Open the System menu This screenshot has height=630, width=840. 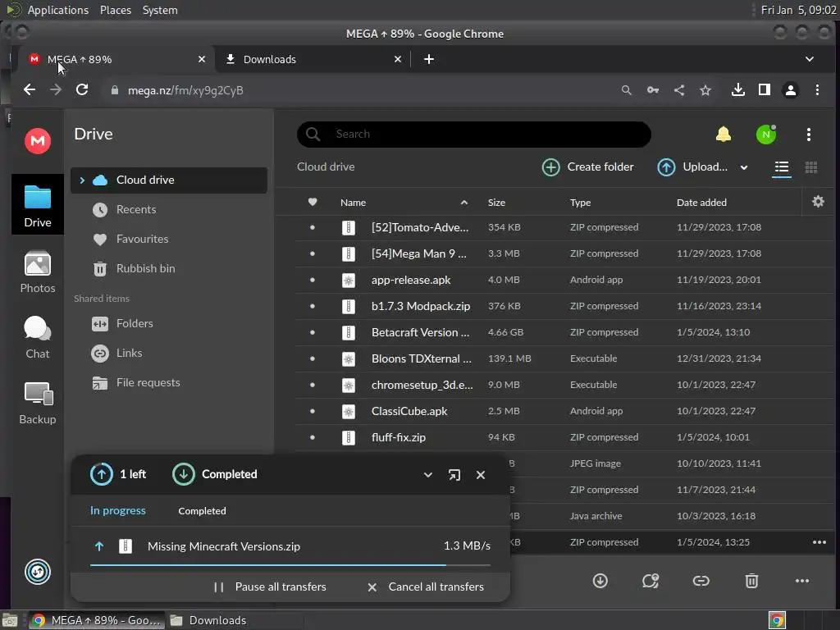point(160,10)
